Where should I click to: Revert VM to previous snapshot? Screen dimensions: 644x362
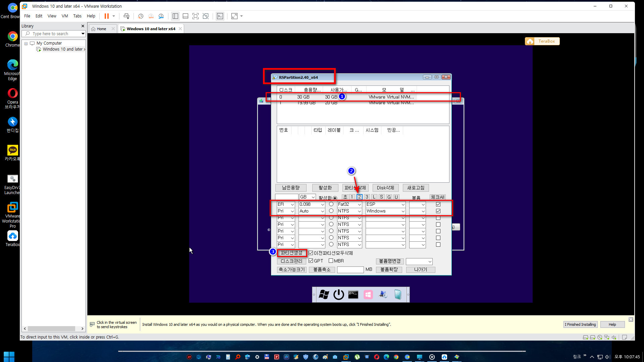tap(151, 16)
